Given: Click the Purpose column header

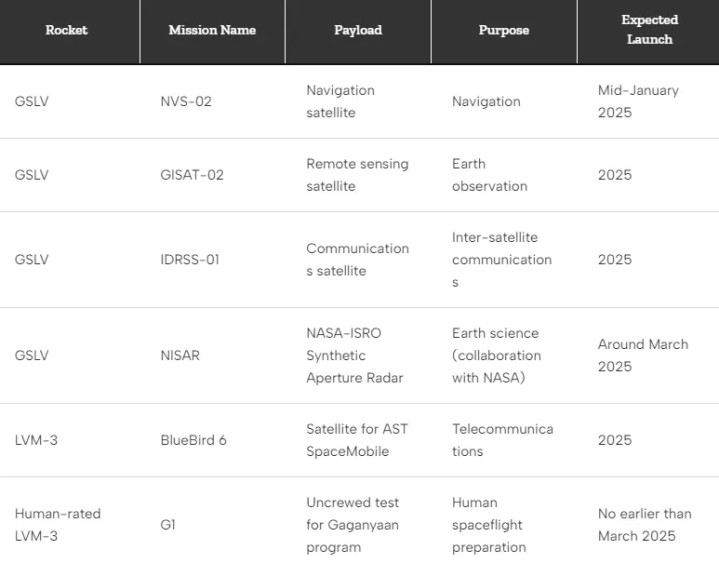Looking at the screenshot, I should pos(504,30).
